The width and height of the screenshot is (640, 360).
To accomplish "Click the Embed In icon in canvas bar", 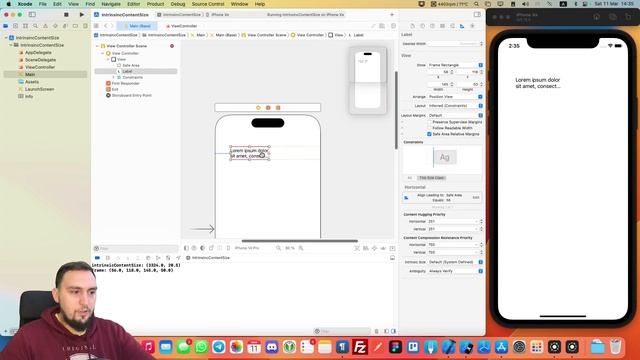I will tap(392, 248).
